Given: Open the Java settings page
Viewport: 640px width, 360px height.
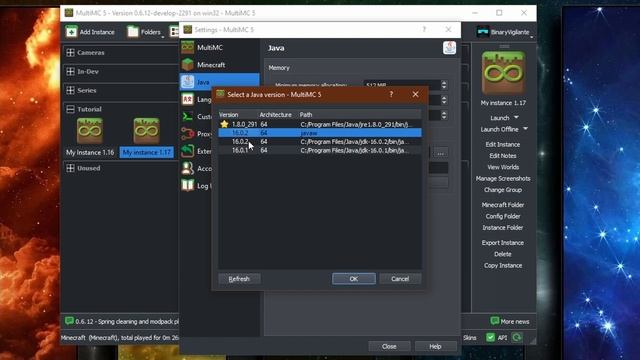Looking at the screenshot, I should coord(219,82).
